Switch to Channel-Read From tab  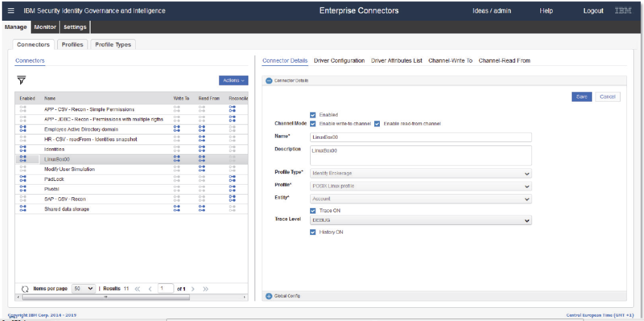click(x=504, y=61)
